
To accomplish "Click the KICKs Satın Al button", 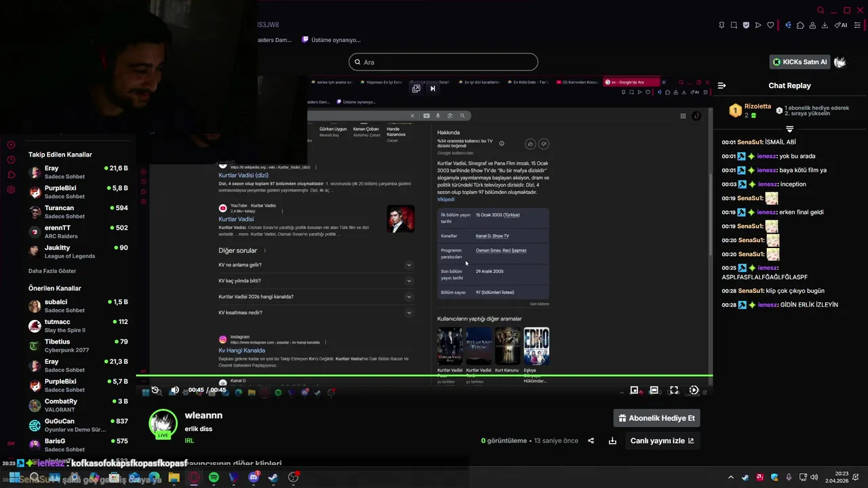I will pos(800,62).
